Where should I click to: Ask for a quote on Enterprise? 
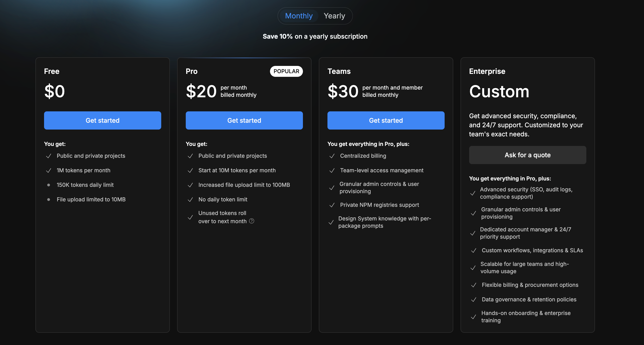point(528,155)
